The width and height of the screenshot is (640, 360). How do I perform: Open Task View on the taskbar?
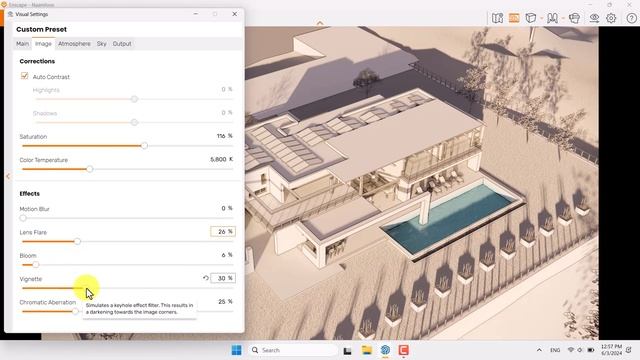(x=347, y=350)
